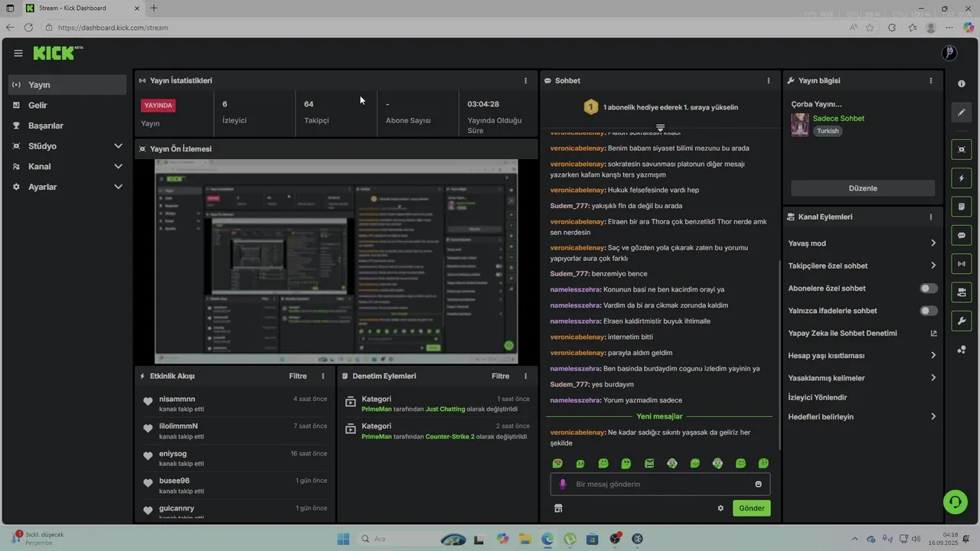Open Filtre in Etkinlik Akışı panel
The height and width of the screenshot is (551, 980).
click(x=298, y=376)
